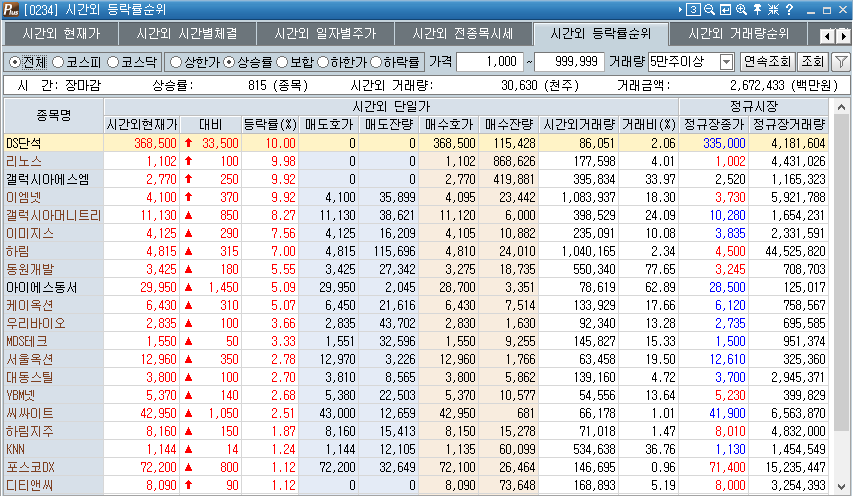853x496 pixels.
Task: Sort by 시간외거래량 column header
Action: click(579, 125)
